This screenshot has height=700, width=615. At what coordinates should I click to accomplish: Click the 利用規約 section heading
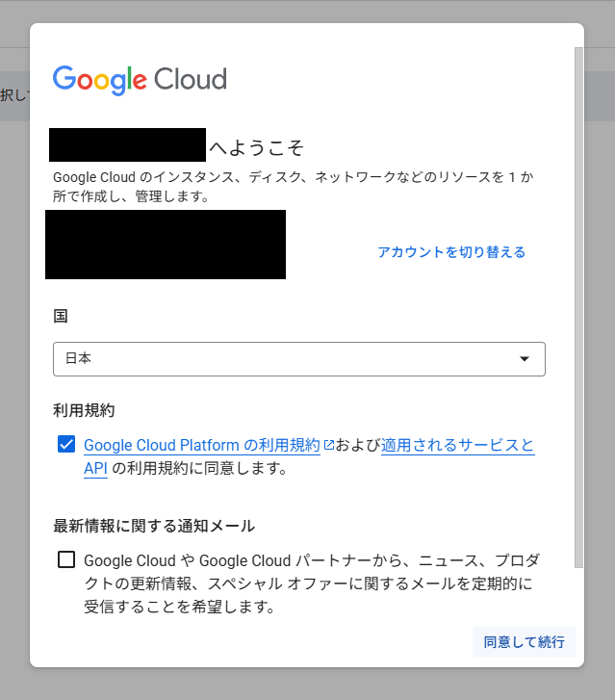[x=84, y=410]
